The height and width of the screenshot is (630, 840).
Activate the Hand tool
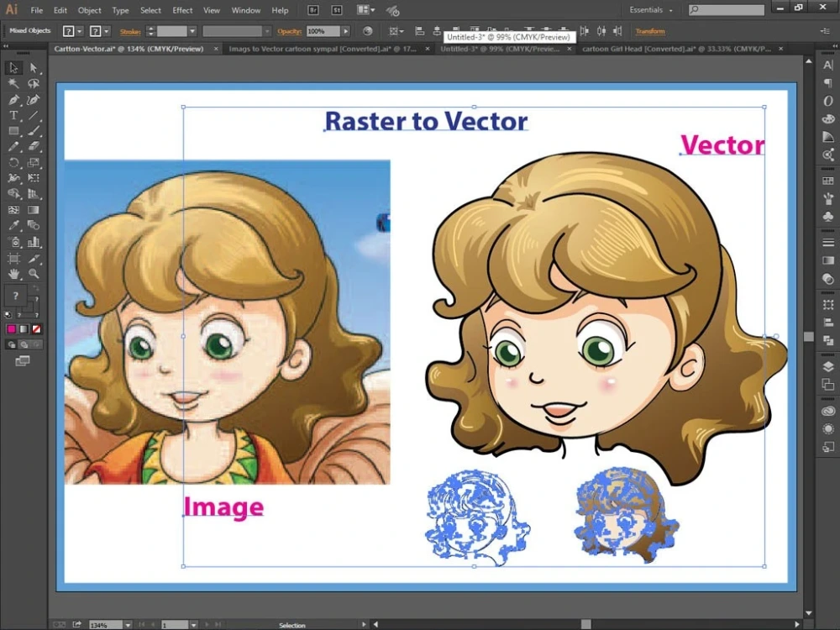(x=14, y=274)
